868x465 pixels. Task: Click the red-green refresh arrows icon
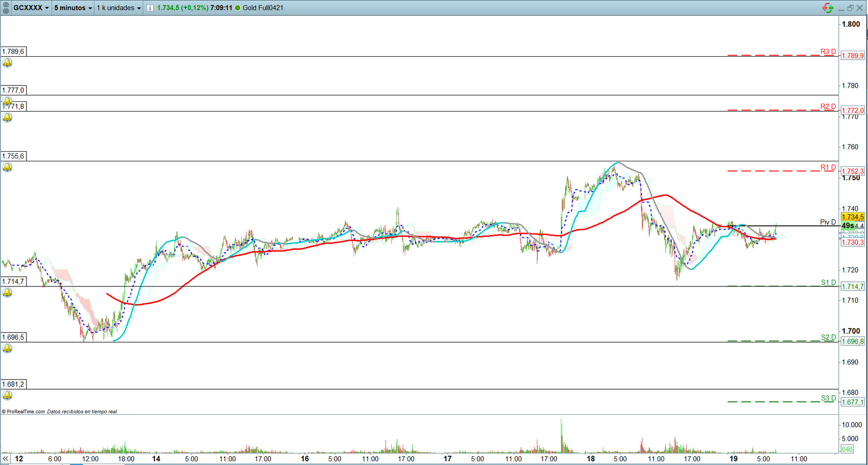[828, 8]
